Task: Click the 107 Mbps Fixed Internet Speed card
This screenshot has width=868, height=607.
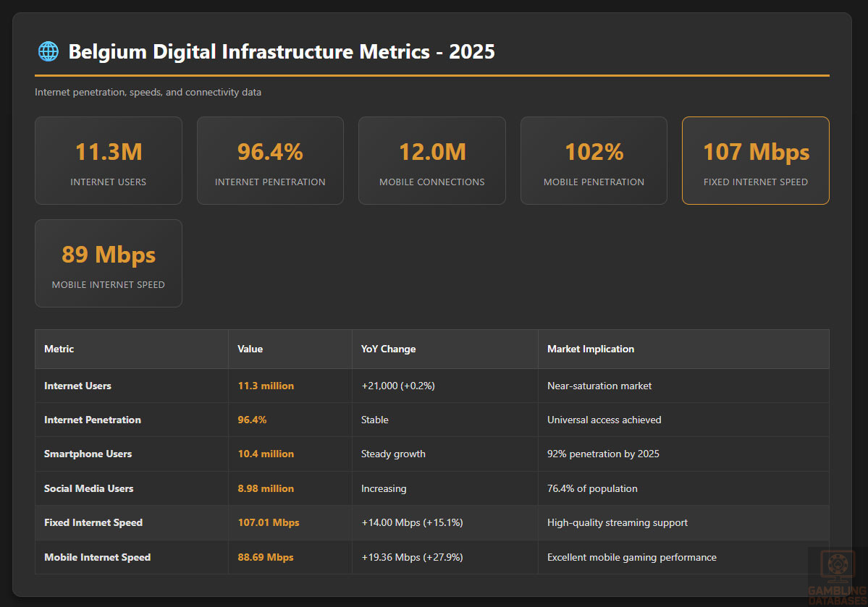Action: pyautogui.click(x=756, y=161)
